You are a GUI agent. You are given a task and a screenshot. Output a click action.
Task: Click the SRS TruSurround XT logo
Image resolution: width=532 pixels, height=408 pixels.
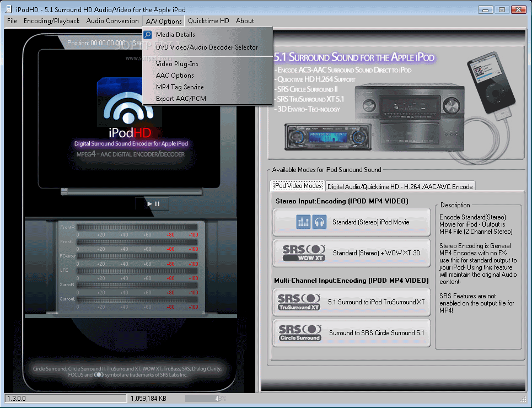click(299, 302)
